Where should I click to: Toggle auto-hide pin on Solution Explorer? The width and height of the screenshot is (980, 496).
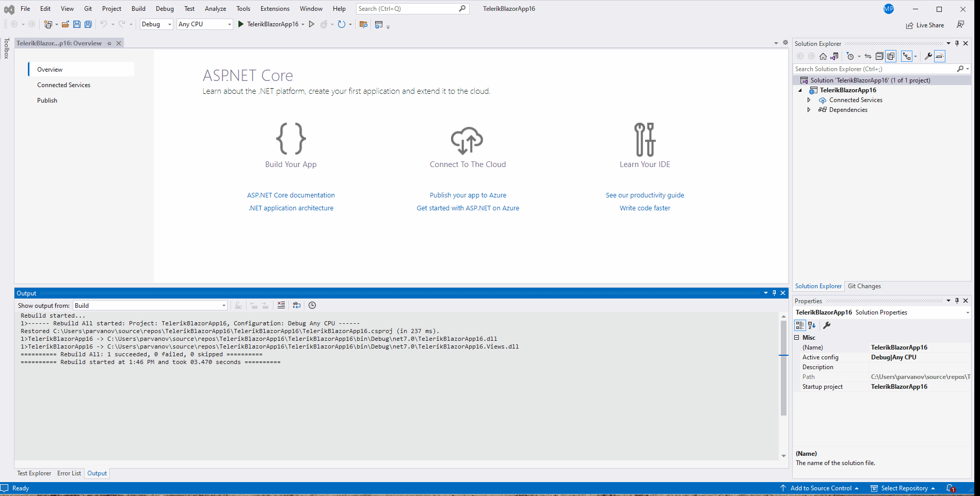tap(957, 43)
